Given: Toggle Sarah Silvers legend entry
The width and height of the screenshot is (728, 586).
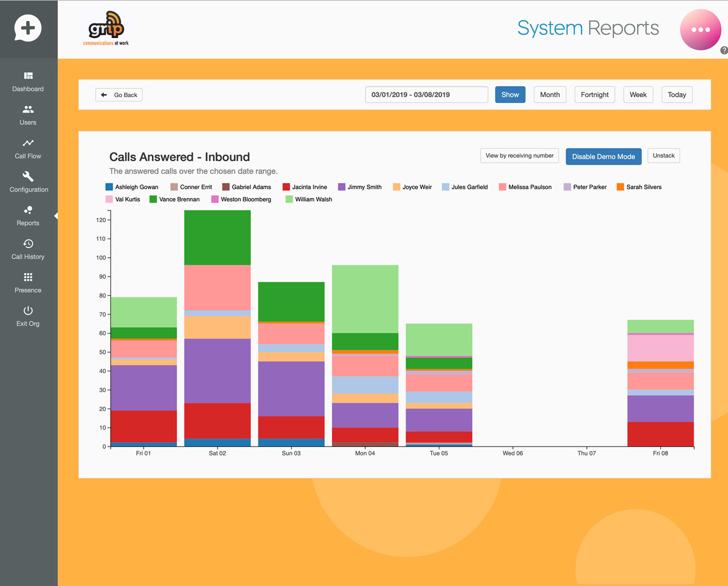Looking at the screenshot, I should point(639,187).
